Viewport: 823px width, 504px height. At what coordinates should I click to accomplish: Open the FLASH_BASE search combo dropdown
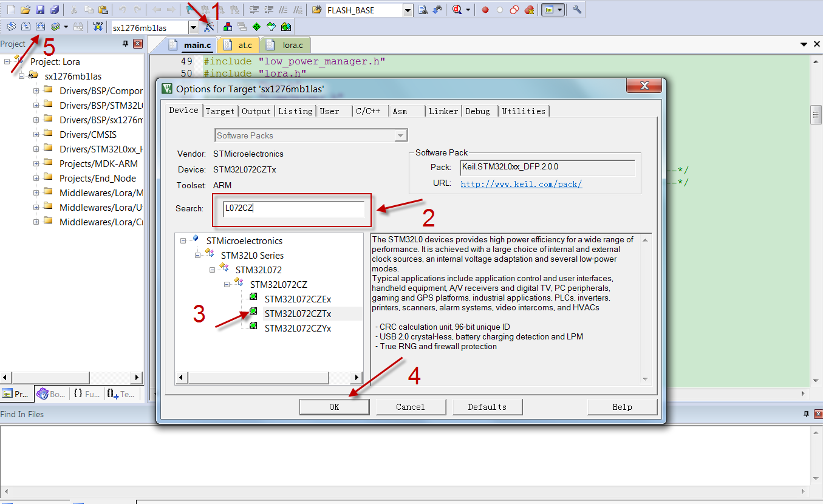click(x=408, y=10)
